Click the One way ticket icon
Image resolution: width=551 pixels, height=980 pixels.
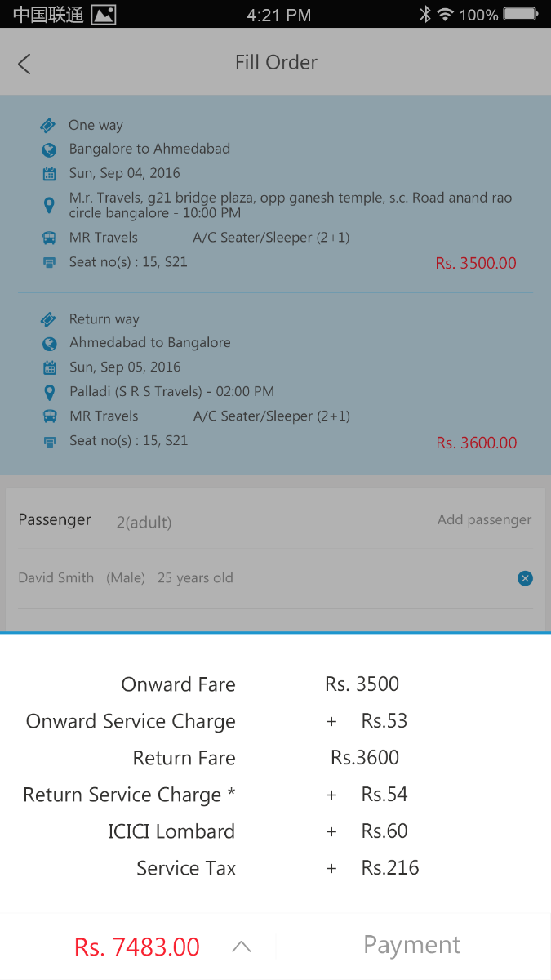click(48, 126)
